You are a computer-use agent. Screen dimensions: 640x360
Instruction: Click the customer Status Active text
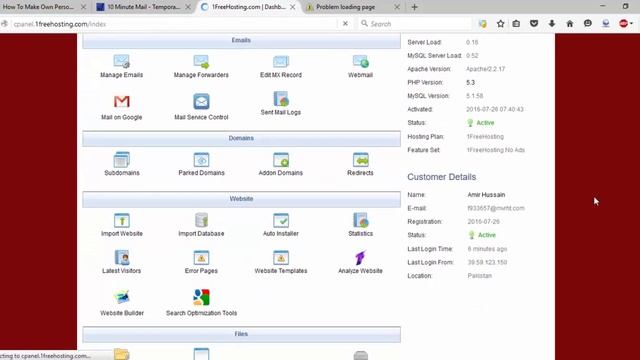487,235
